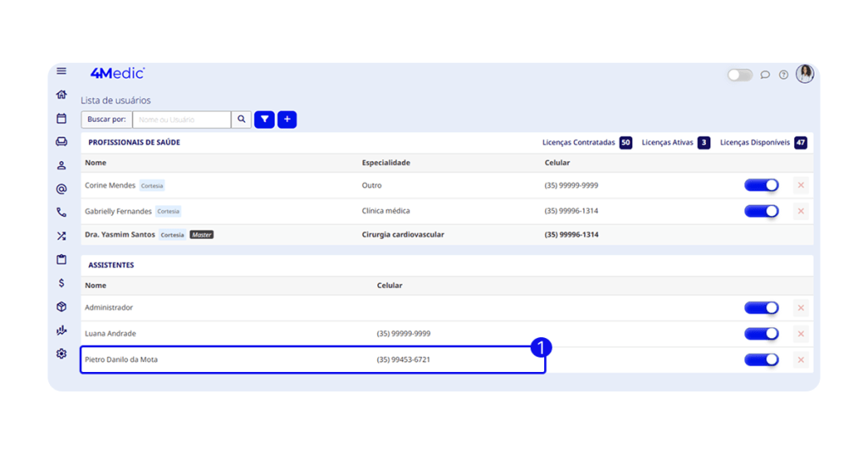868x455 pixels.
Task: Open the hamburger menu in the sidebar
Action: (x=61, y=71)
